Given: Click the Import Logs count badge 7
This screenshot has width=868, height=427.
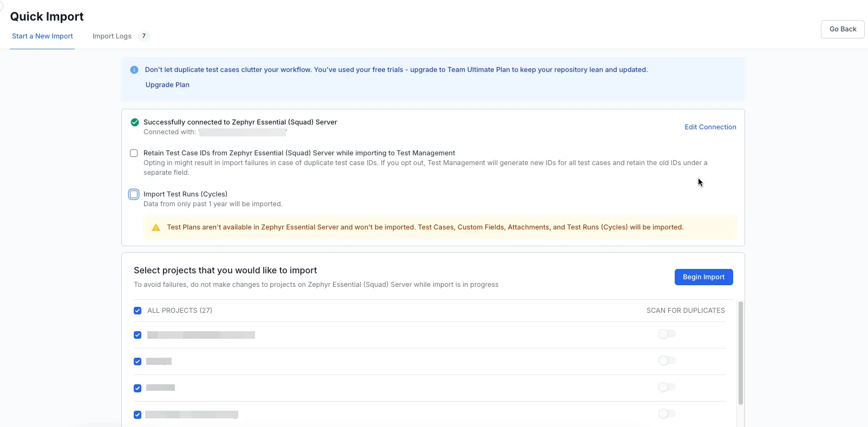Looking at the screenshot, I should point(143,36).
